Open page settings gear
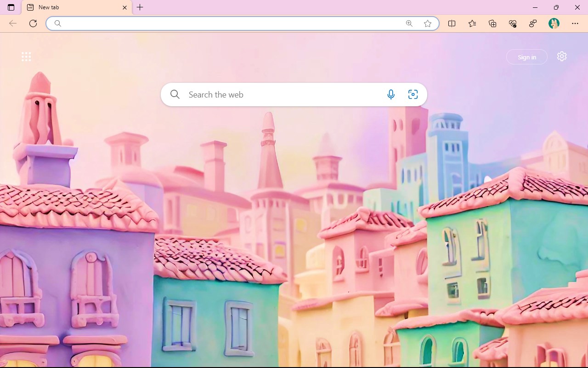 pyautogui.click(x=562, y=57)
